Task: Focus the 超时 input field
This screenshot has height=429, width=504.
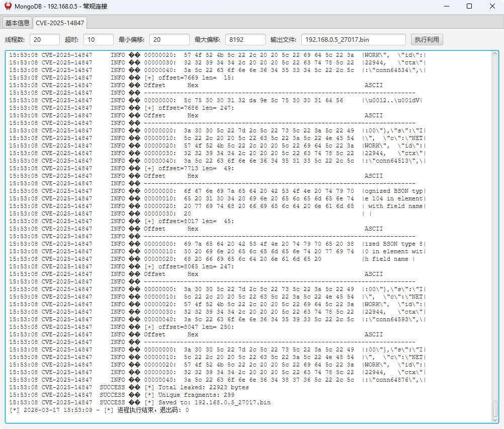Action: click(99, 40)
